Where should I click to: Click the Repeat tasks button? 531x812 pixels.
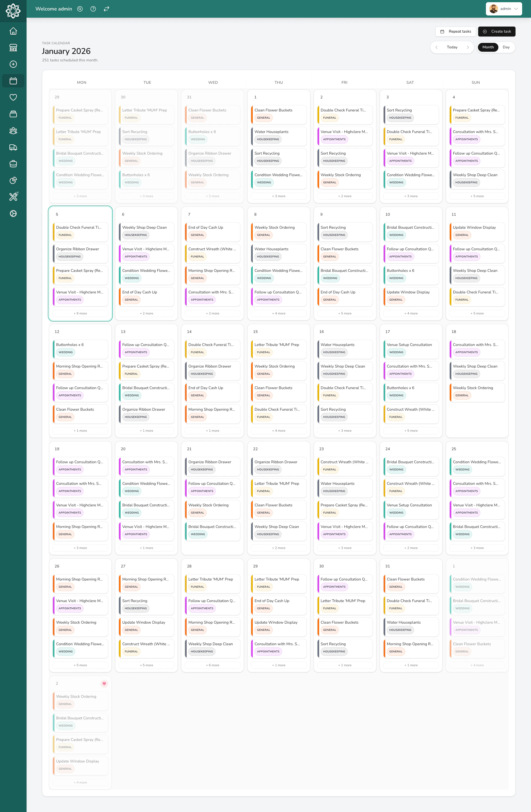pyautogui.click(x=455, y=31)
